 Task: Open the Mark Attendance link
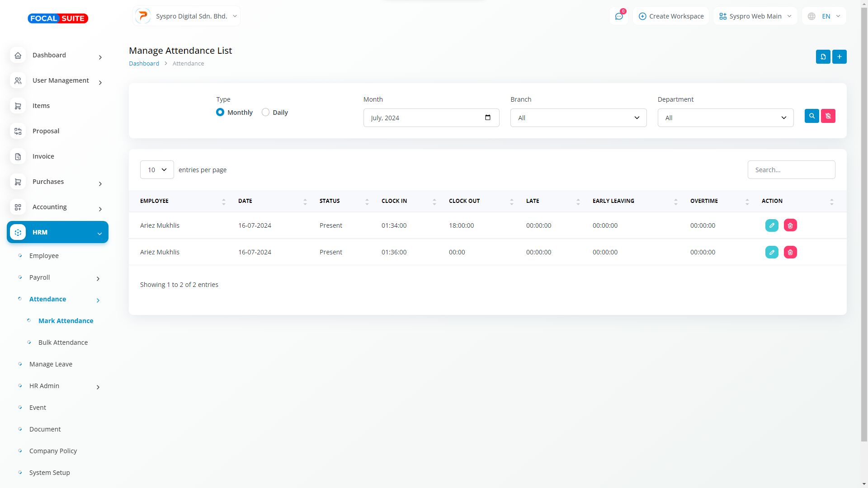[x=66, y=321]
